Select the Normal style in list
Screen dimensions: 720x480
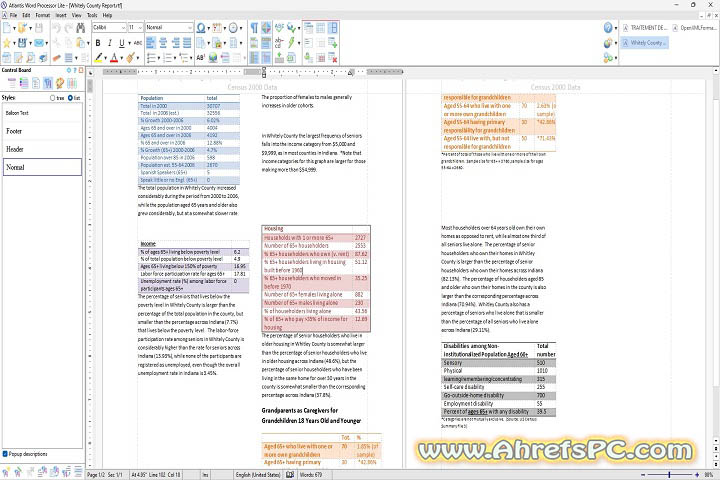[42, 167]
